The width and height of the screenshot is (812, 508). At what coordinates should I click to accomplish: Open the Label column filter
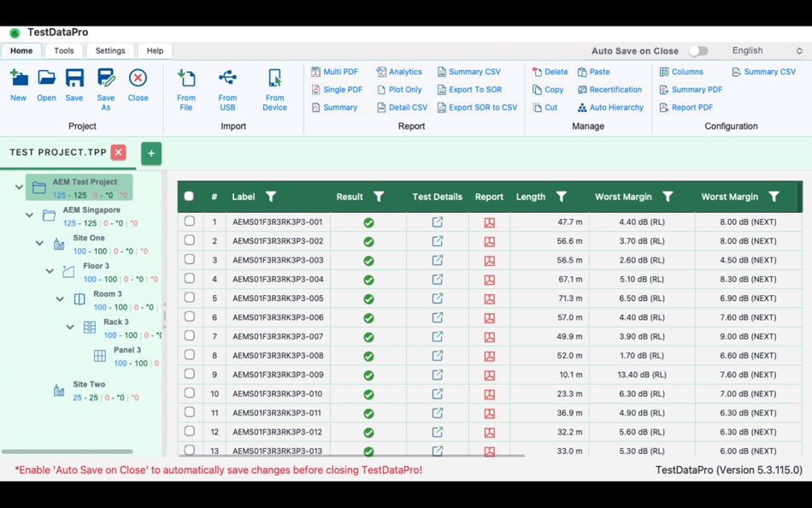coord(271,197)
